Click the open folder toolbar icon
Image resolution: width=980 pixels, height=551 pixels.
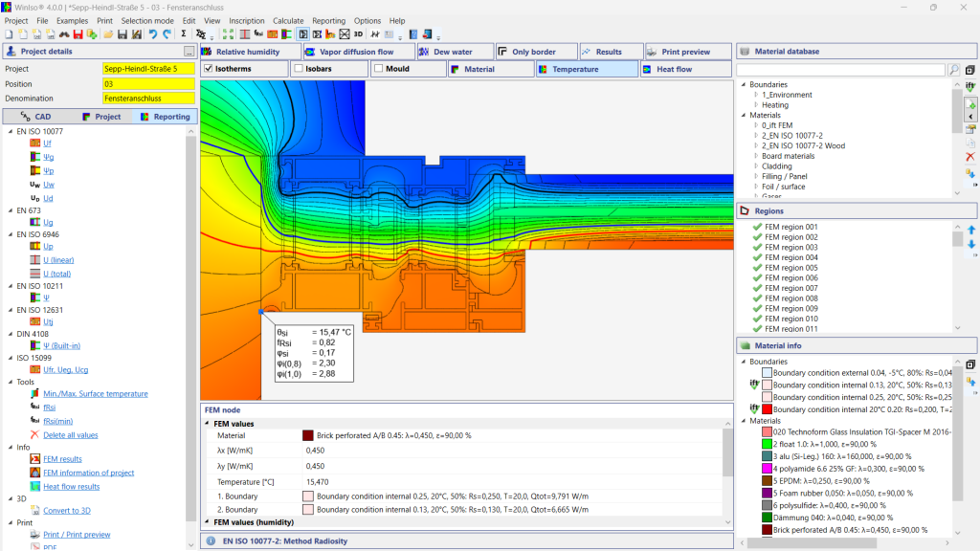click(108, 34)
